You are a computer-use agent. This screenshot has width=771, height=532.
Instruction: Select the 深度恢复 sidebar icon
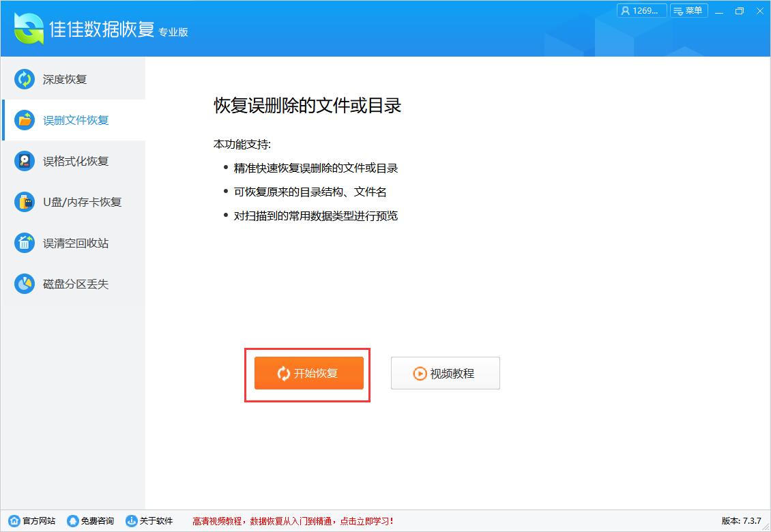(25, 79)
